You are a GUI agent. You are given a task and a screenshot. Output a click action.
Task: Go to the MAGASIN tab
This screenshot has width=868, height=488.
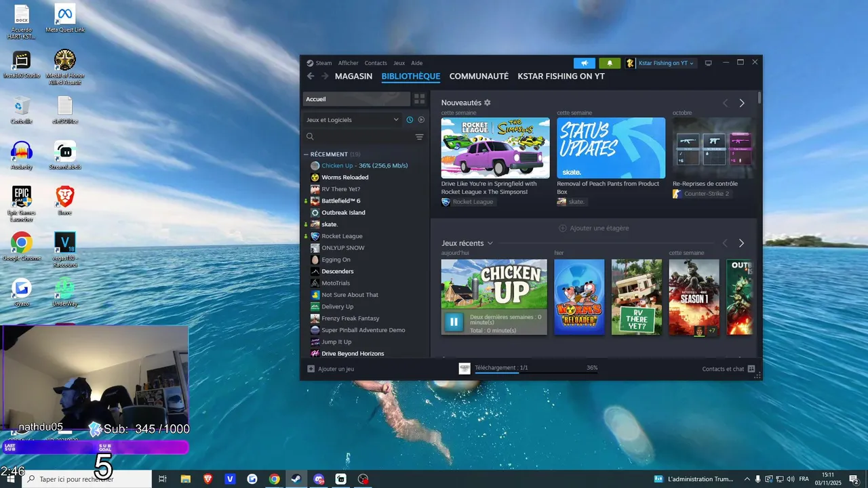tap(353, 77)
